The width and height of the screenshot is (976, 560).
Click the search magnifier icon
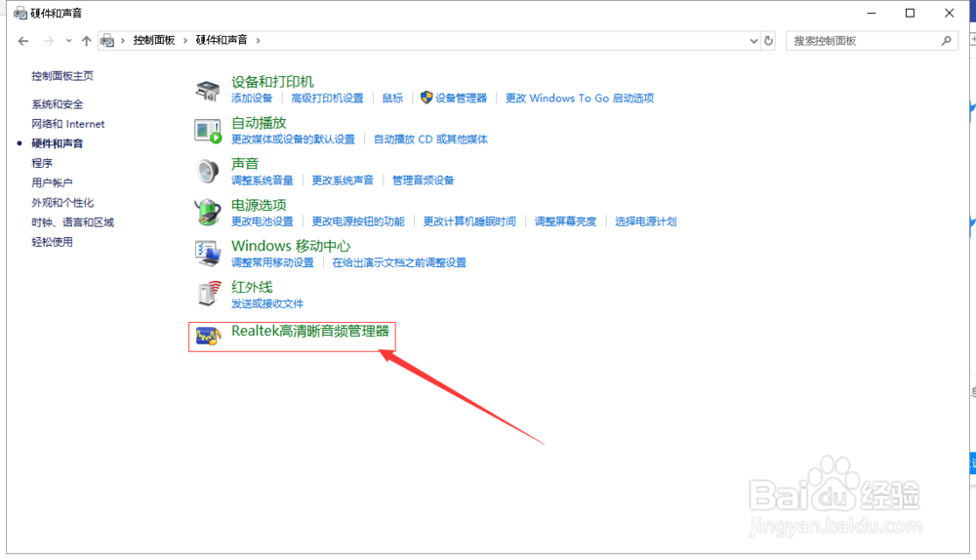coord(946,41)
